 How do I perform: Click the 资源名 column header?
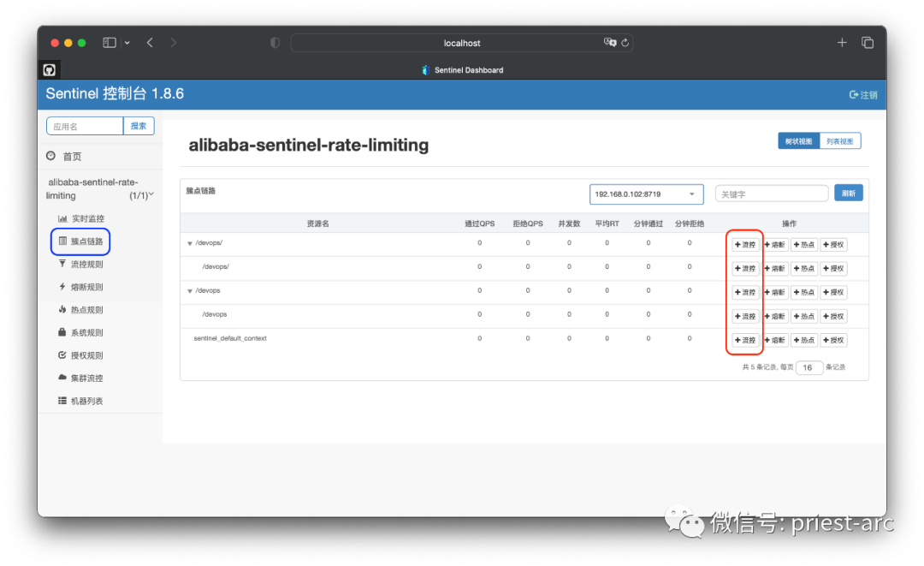317,223
